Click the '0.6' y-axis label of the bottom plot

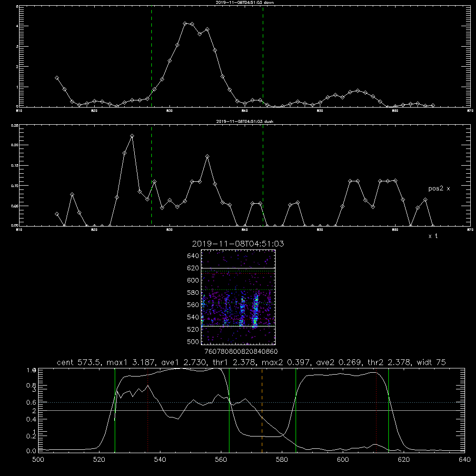[31, 403]
